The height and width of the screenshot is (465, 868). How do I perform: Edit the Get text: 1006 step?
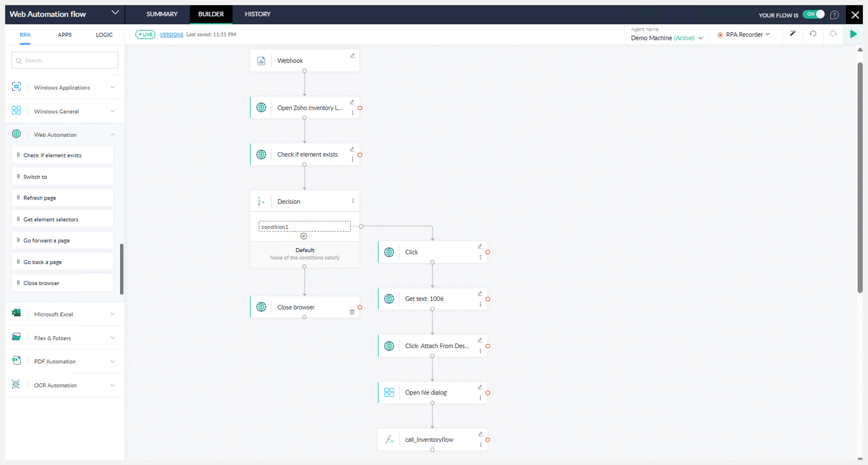pyautogui.click(x=480, y=293)
